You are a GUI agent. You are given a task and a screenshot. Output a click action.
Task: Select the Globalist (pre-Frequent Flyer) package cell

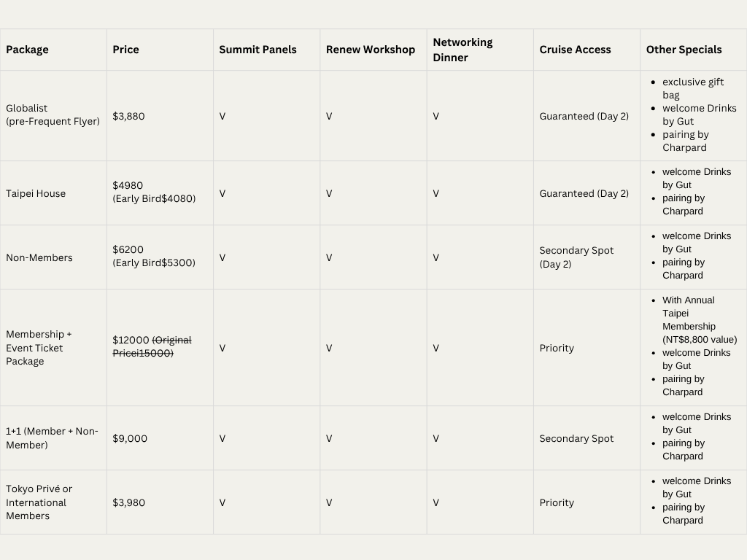[x=53, y=115]
